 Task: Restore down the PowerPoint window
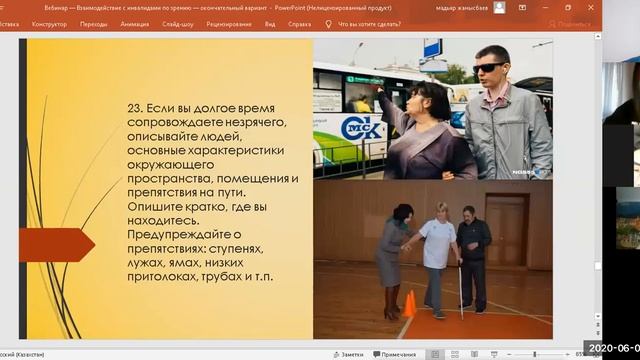tap(568, 7)
